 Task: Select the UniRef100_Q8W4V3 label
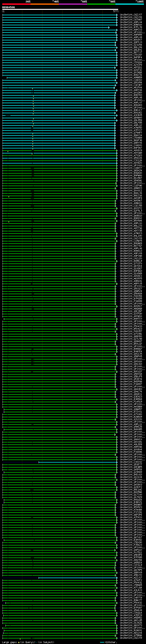pyautogui.click(x=131, y=188)
